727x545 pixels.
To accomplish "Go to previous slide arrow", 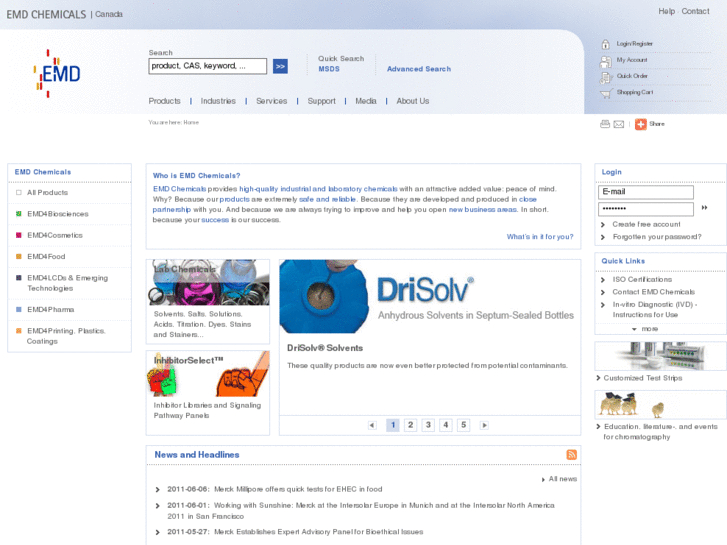I will 372,425.
